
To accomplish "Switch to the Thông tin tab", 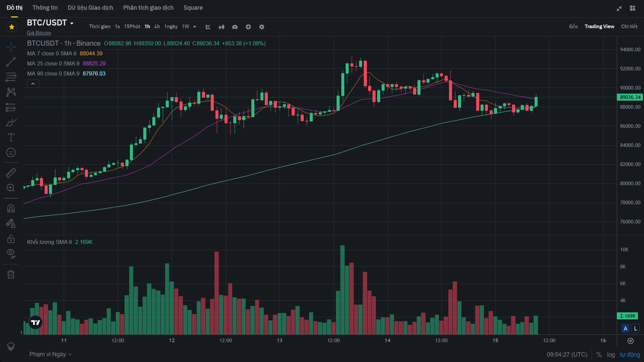I will click(x=45, y=8).
